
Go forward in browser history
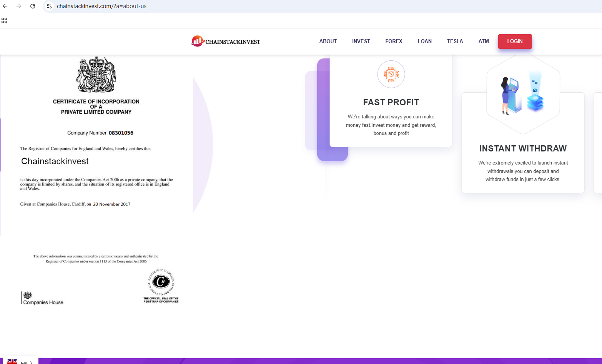click(x=19, y=6)
